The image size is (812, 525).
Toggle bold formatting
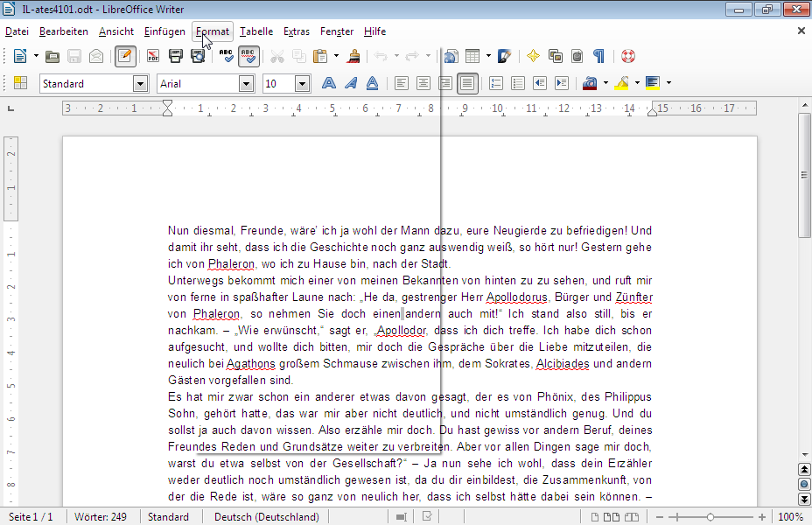tap(329, 83)
